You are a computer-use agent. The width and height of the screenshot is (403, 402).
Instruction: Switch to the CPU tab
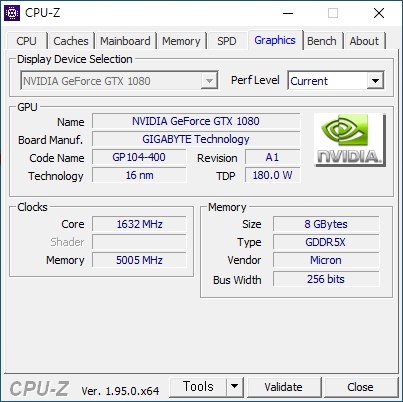tap(26, 41)
